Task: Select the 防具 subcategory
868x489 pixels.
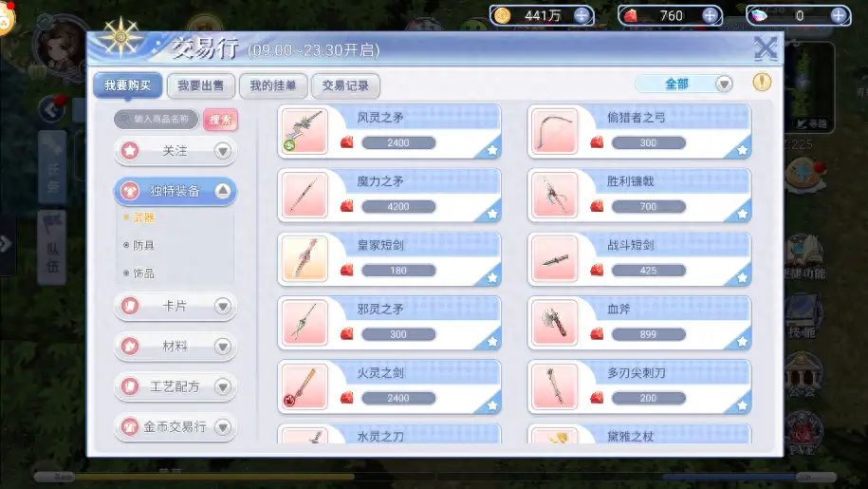Action: (143, 245)
